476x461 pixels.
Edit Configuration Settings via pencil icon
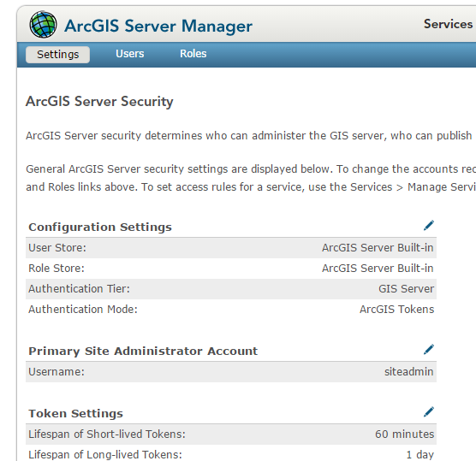point(429,225)
